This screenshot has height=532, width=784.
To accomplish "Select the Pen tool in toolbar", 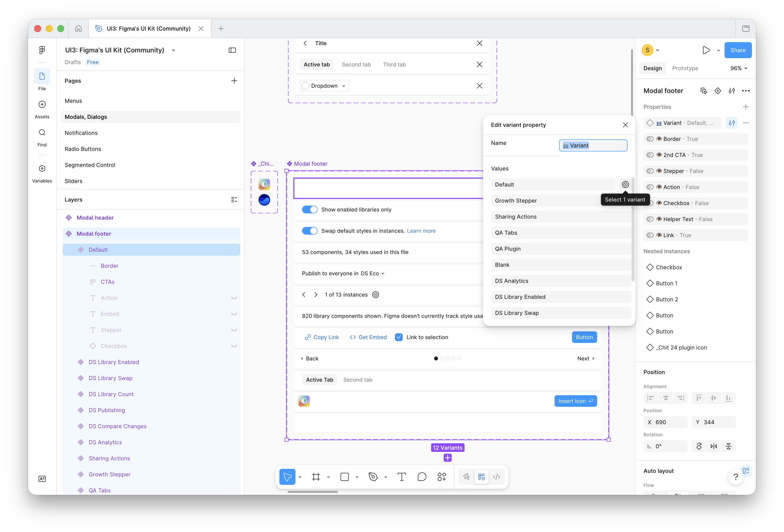I will pos(373,477).
